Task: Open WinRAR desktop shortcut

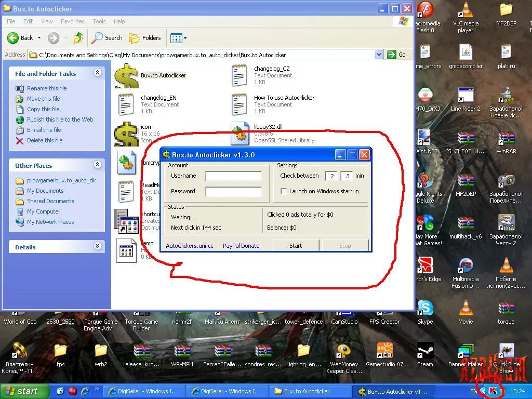Action: tap(506, 142)
